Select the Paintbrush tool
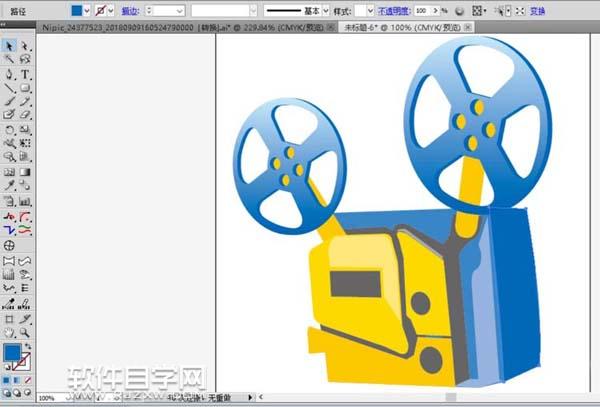 (x=9, y=101)
